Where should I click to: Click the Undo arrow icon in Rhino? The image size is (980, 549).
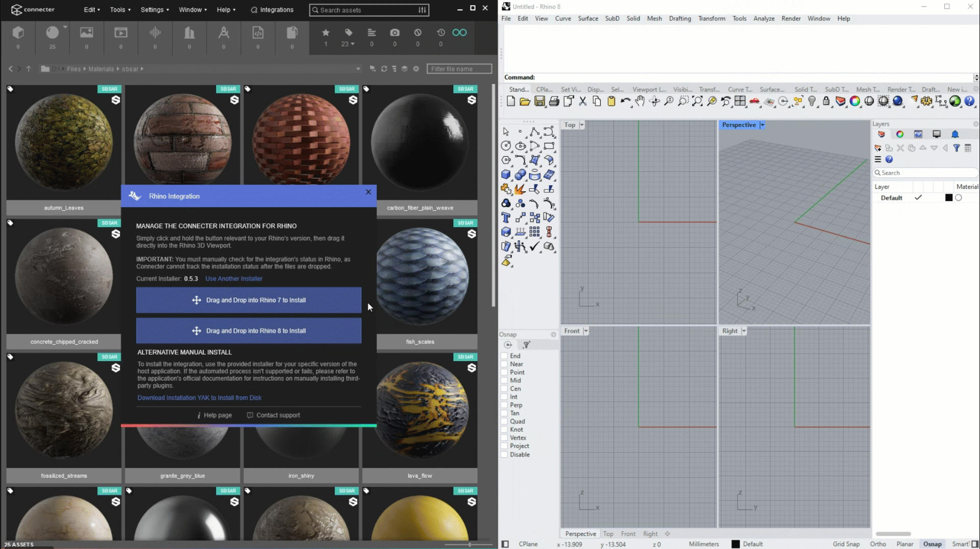tap(625, 101)
